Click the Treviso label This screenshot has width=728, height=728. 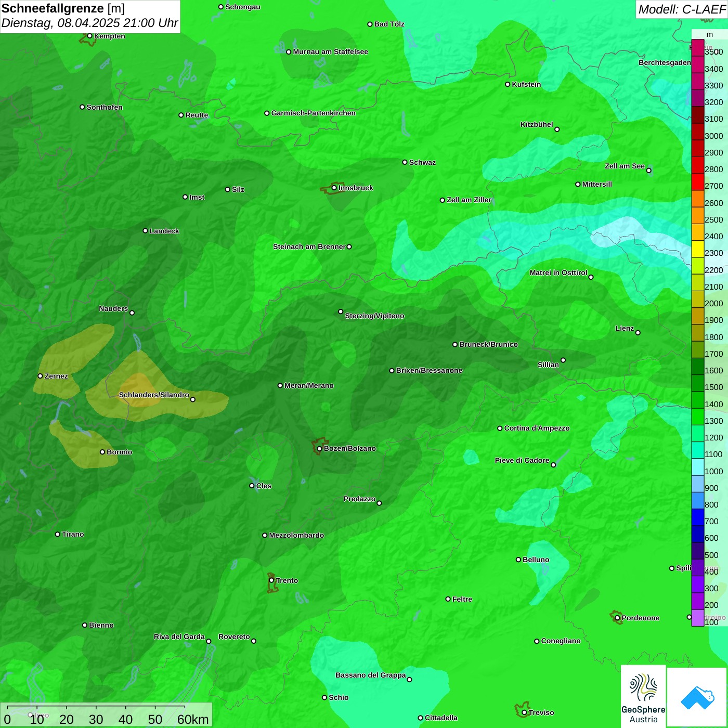(541, 712)
